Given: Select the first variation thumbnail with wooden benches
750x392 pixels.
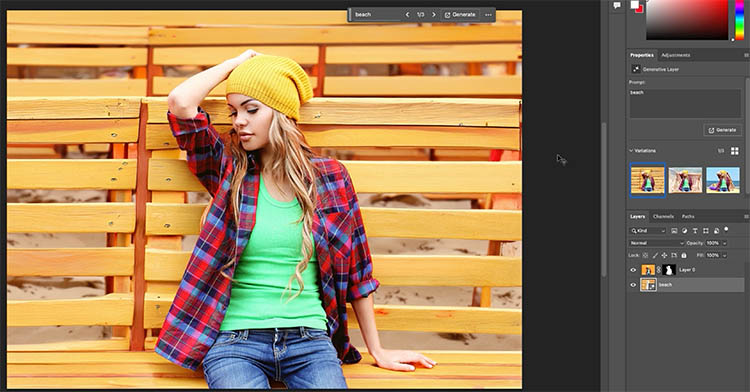Looking at the screenshot, I should (648, 180).
